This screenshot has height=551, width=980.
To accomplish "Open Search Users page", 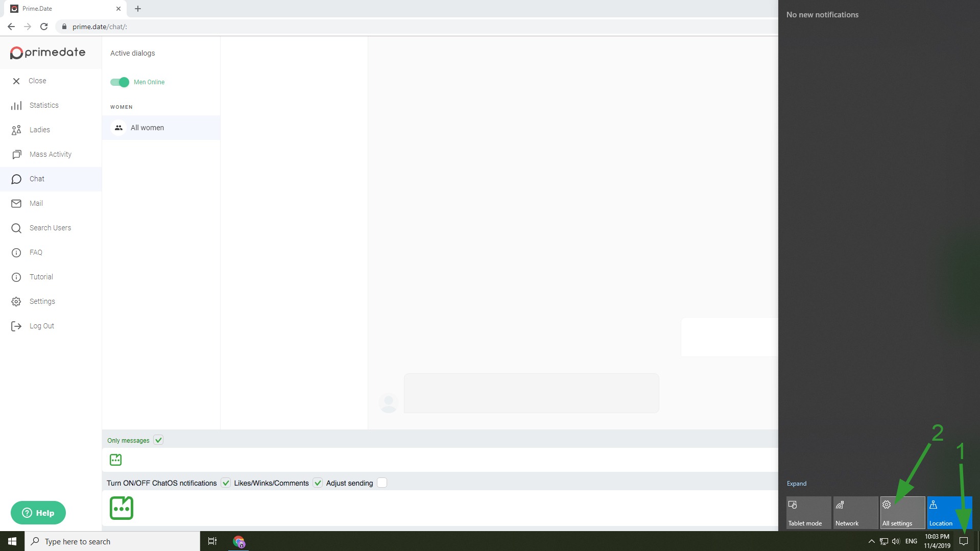I will coord(51,228).
